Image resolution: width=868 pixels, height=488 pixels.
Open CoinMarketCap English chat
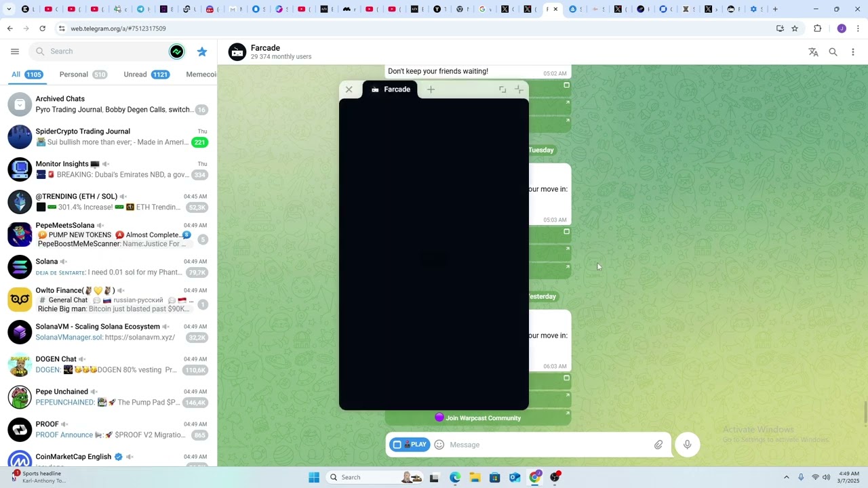coord(108,457)
